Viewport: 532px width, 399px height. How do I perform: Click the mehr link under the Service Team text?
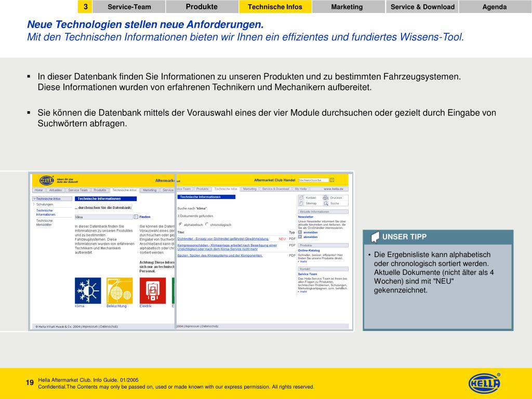coord(303,291)
